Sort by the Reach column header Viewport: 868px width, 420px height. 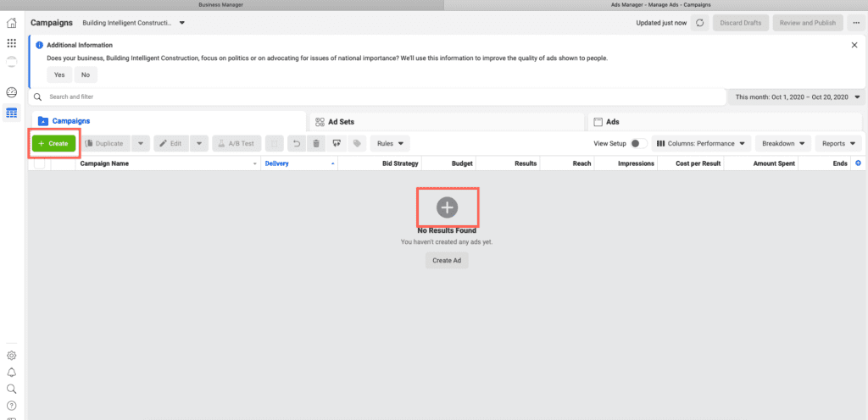coord(567,163)
